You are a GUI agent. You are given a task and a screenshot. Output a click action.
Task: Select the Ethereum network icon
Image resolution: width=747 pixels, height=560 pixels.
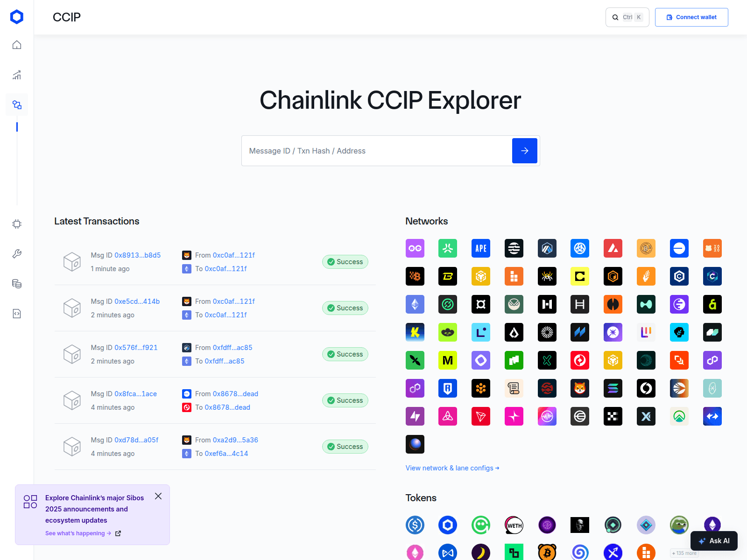tap(415, 304)
